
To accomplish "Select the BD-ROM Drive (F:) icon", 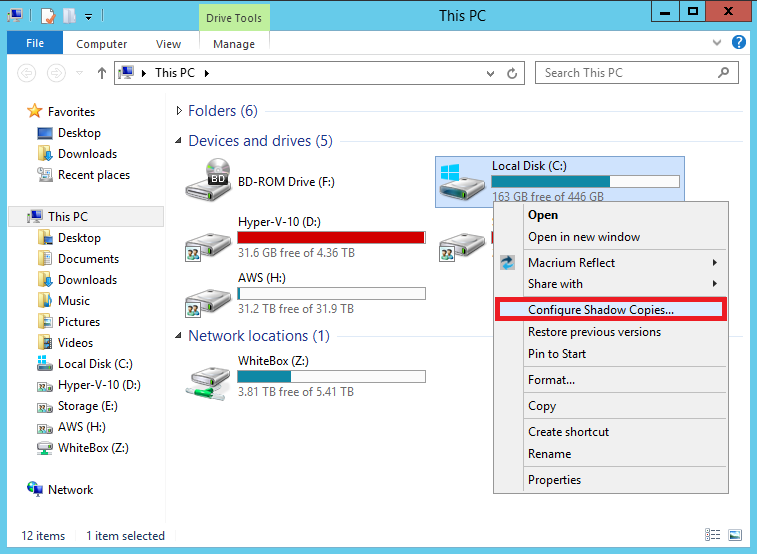I will pyautogui.click(x=209, y=180).
